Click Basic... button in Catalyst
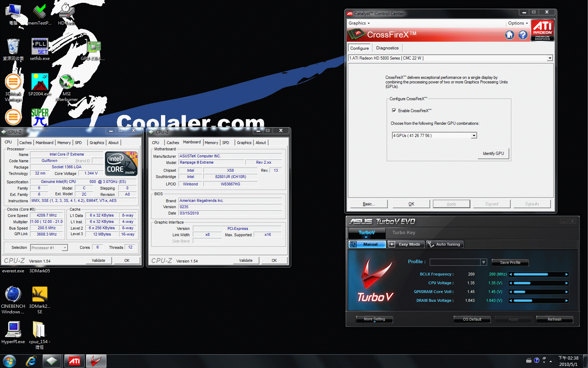 pos(369,204)
